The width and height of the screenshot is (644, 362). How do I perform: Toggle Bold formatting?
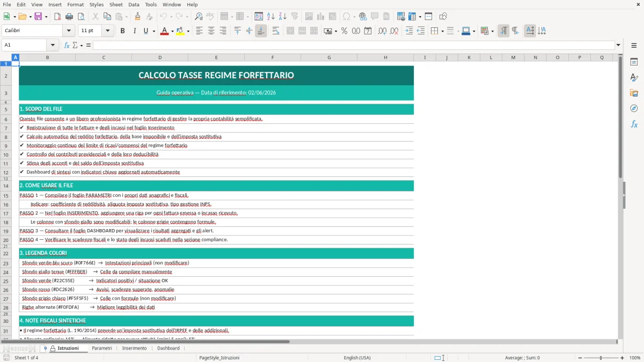pyautogui.click(x=122, y=31)
